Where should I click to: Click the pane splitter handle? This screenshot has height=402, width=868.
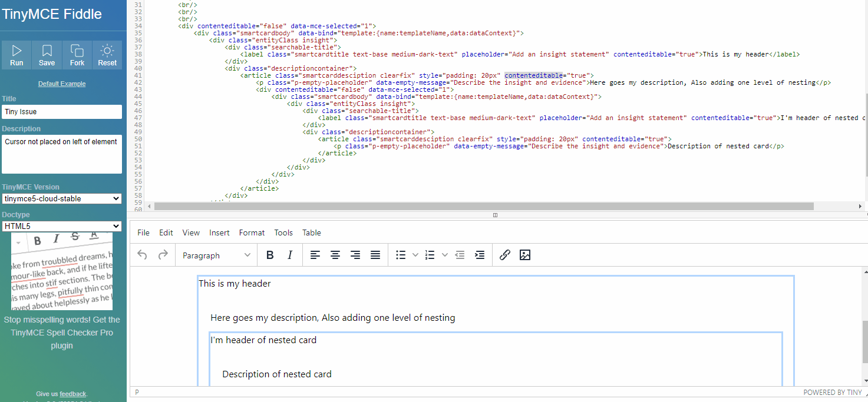click(x=495, y=215)
